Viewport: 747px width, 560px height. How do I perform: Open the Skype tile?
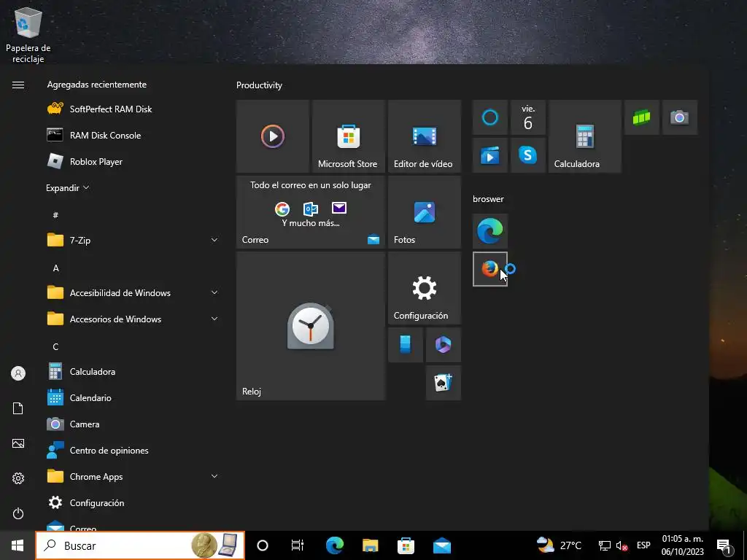[x=528, y=155]
